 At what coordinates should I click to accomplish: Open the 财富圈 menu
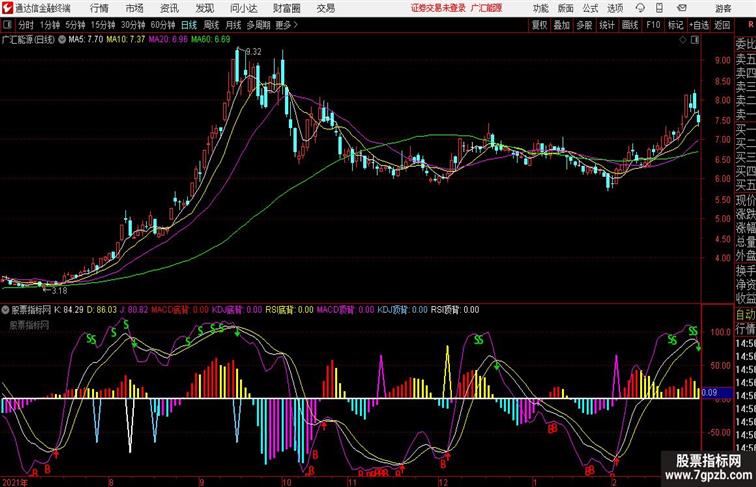(286, 8)
